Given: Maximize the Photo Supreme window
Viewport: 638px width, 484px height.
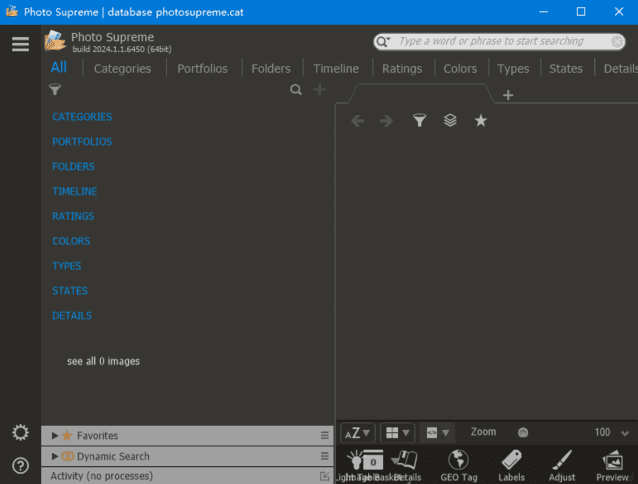Looking at the screenshot, I should [x=581, y=12].
